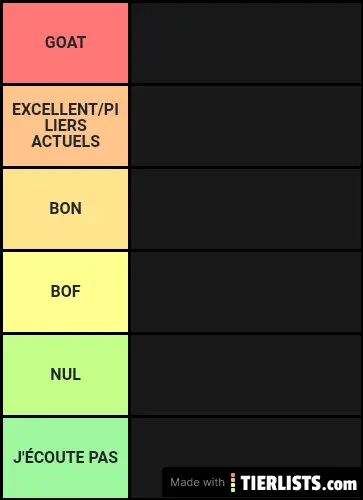Image resolution: width=363 pixels, height=500 pixels.
Task: Click the empty row beside GOAT
Action: tap(246, 43)
